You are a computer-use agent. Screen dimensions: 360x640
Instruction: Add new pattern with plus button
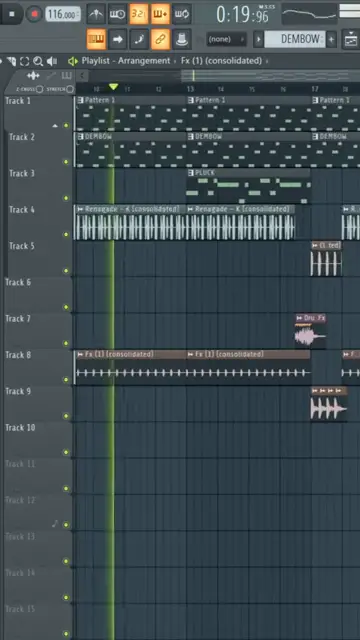331,40
